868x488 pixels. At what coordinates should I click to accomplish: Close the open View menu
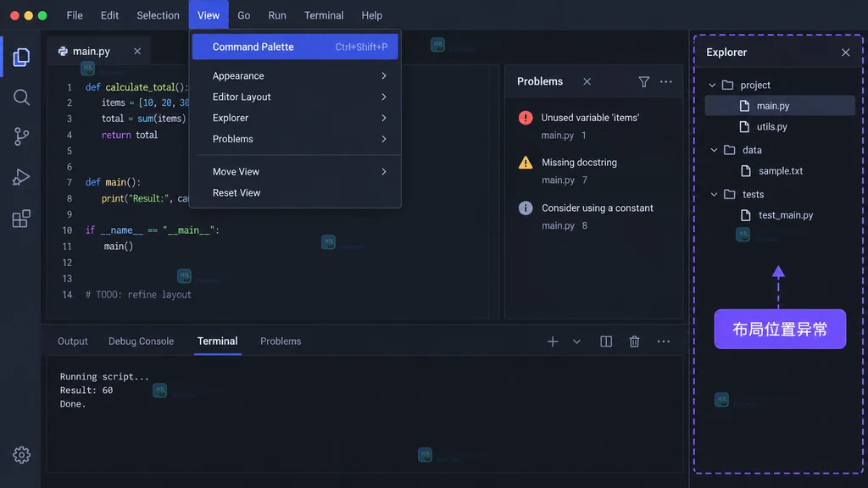click(209, 15)
